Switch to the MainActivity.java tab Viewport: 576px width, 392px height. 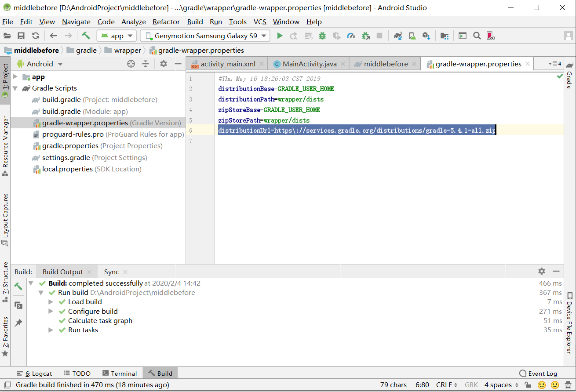click(x=309, y=64)
